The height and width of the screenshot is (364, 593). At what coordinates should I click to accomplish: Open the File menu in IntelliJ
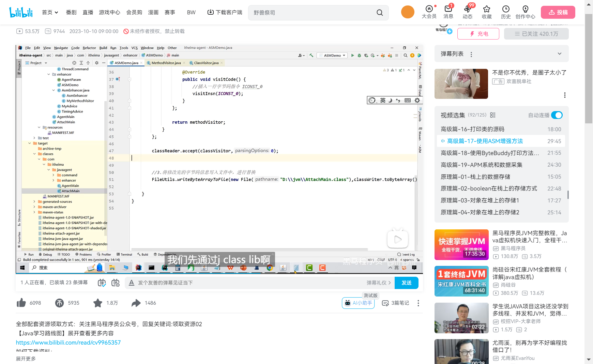tap(28, 48)
